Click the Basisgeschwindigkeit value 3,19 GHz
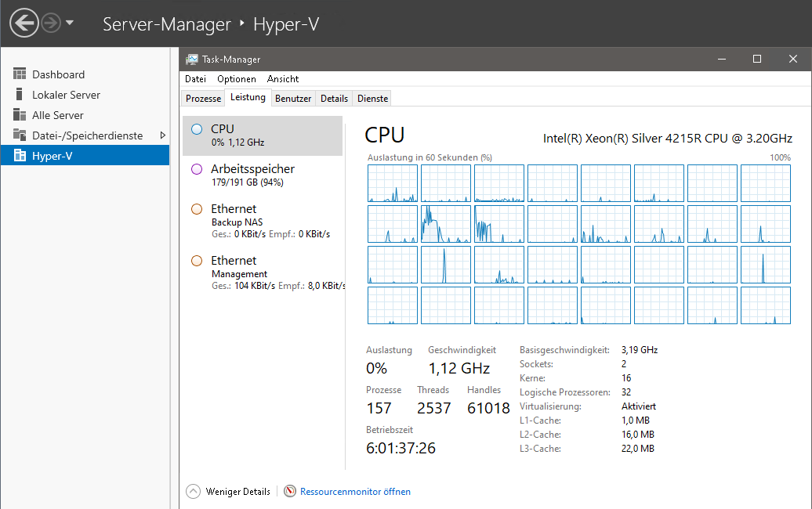Image resolution: width=812 pixels, height=509 pixels. pyautogui.click(x=640, y=350)
